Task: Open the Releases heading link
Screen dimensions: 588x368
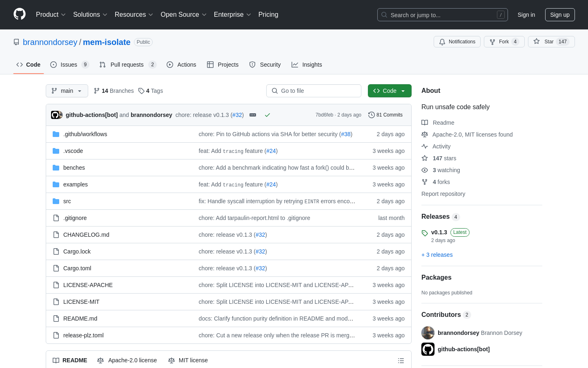Action: click(441, 217)
